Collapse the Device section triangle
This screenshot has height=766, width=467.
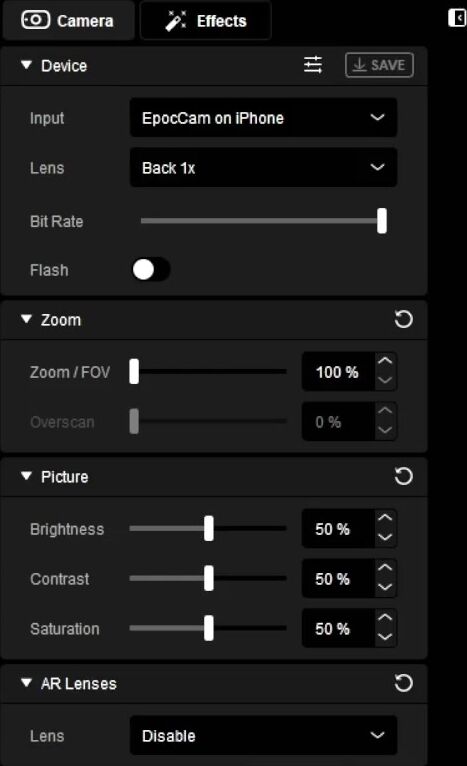tap(26, 65)
